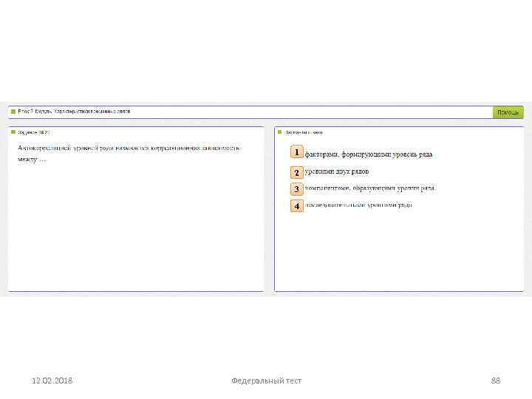The height and width of the screenshot is (399, 532).
Task: Click the date 12.02.2018 footer
Action: 52,381
